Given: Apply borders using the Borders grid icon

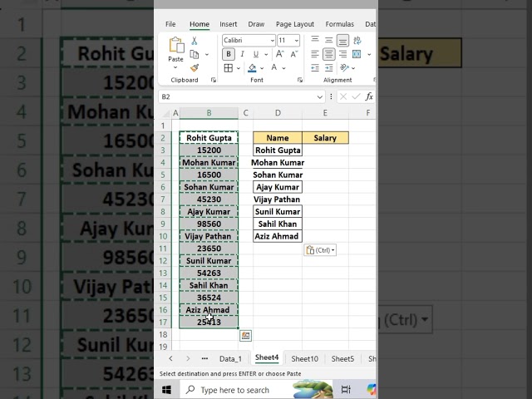Looking at the screenshot, I should (x=229, y=68).
